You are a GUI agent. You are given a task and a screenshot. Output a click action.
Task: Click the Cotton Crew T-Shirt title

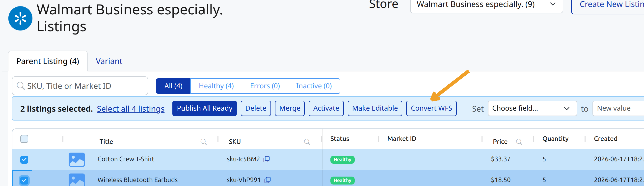click(x=126, y=159)
